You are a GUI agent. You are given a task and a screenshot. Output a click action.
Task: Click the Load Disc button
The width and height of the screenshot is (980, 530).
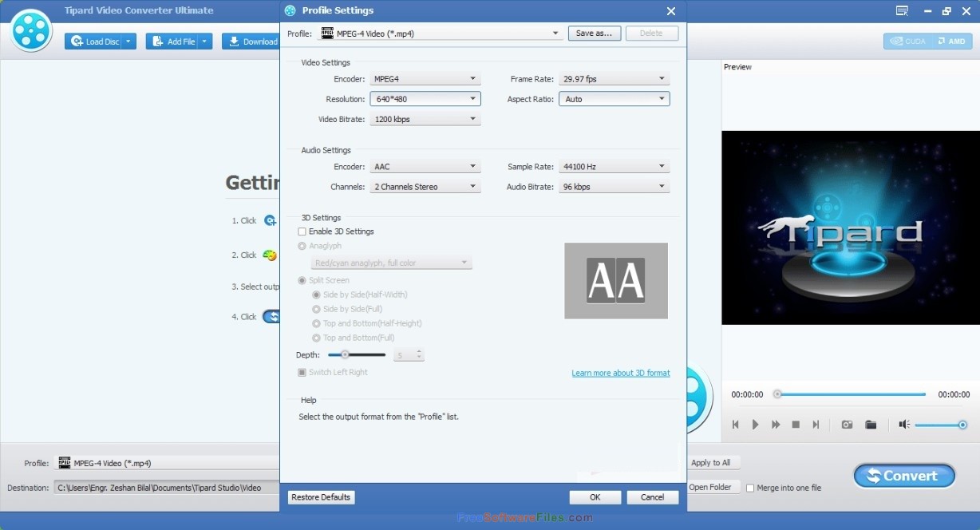point(94,42)
